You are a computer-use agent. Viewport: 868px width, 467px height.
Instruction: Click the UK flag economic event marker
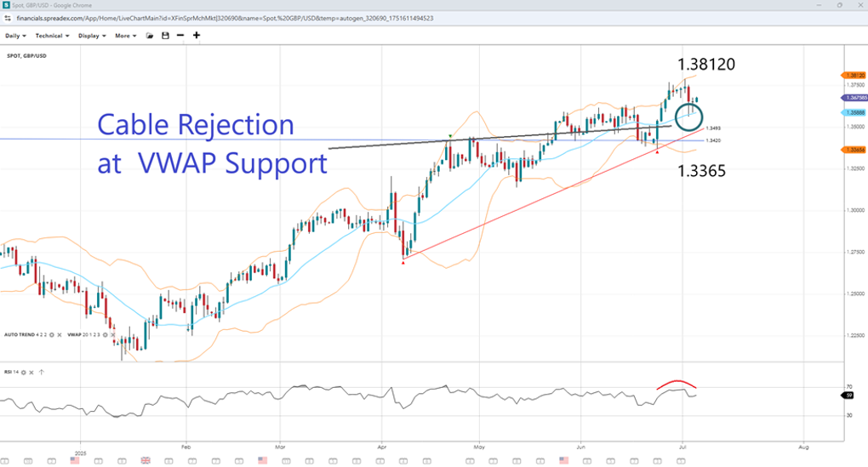tap(145, 460)
